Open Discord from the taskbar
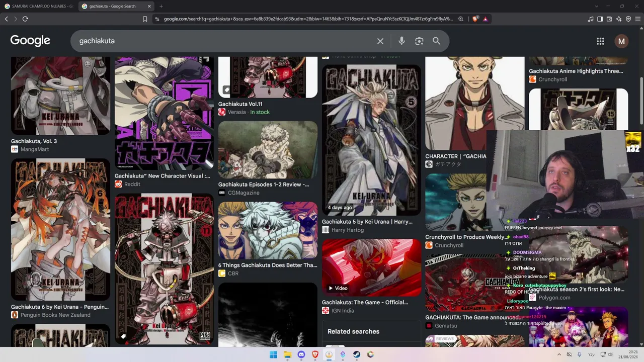The width and height of the screenshot is (644, 362). [301, 354]
